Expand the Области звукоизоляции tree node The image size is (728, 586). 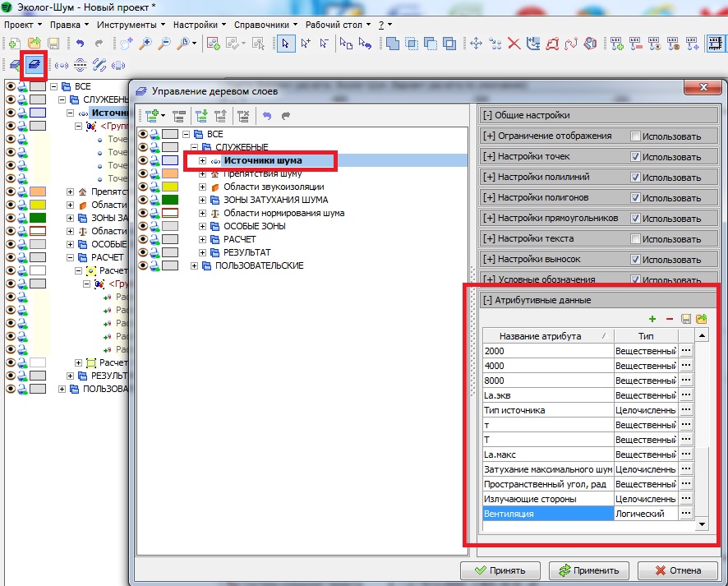coord(203,187)
